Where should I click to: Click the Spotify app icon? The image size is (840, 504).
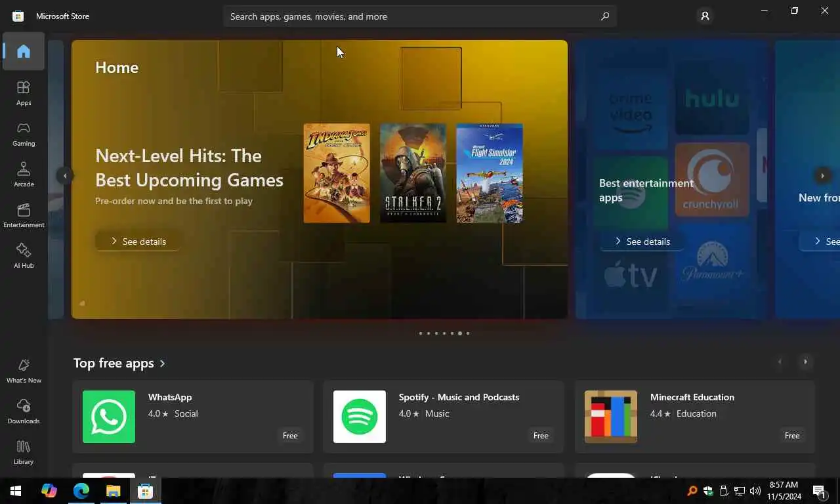tap(360, 417)
